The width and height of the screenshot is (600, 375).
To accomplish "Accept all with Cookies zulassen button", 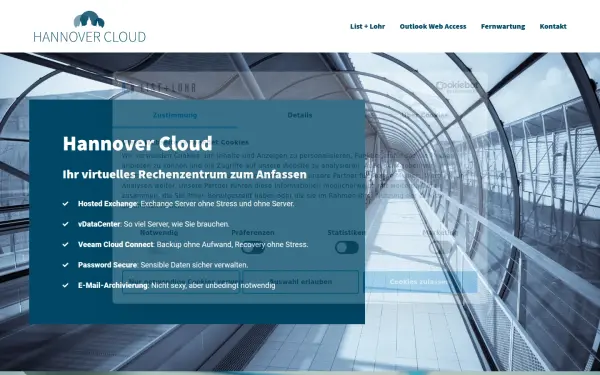I will click(x=419, y=282).
